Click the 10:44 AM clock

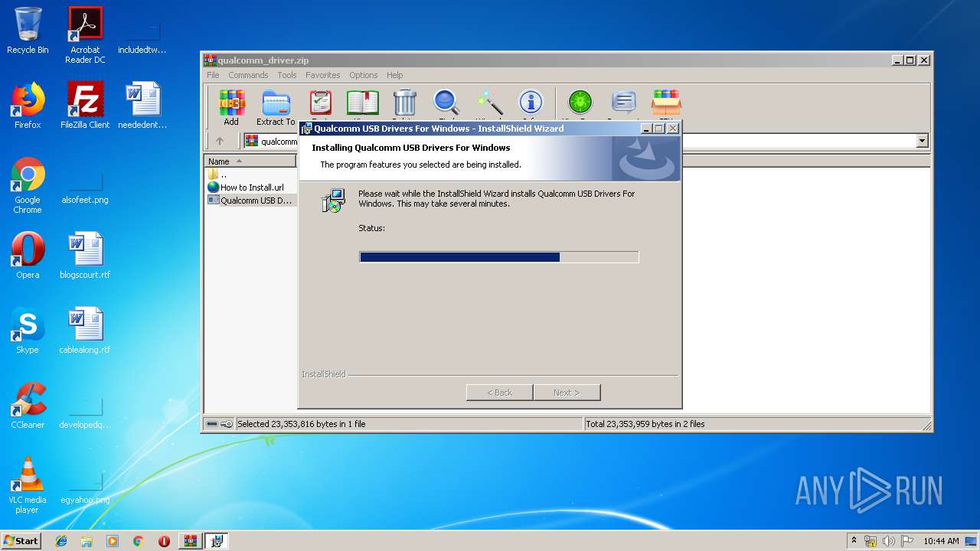(x=941, y=541)
